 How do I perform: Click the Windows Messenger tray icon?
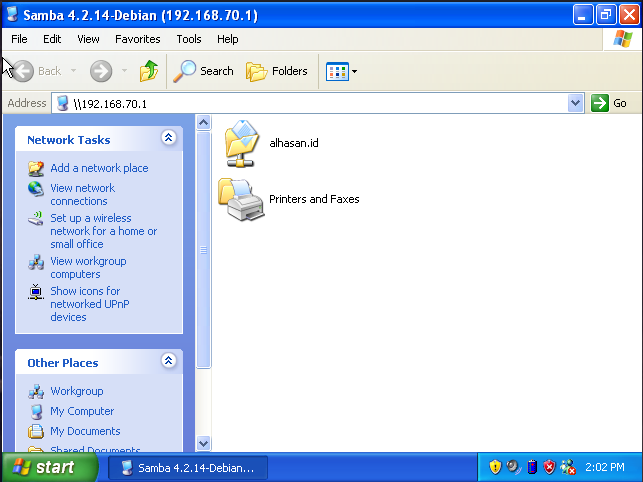568,467
